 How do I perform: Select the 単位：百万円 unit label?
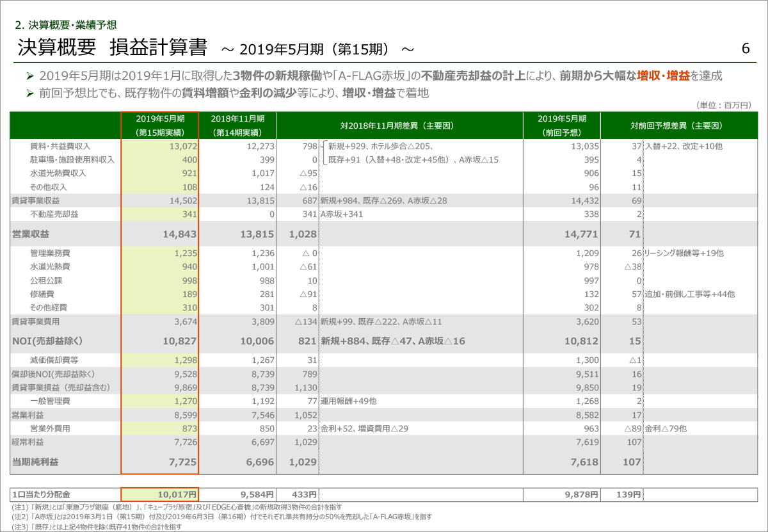click(x=723, y=105)
